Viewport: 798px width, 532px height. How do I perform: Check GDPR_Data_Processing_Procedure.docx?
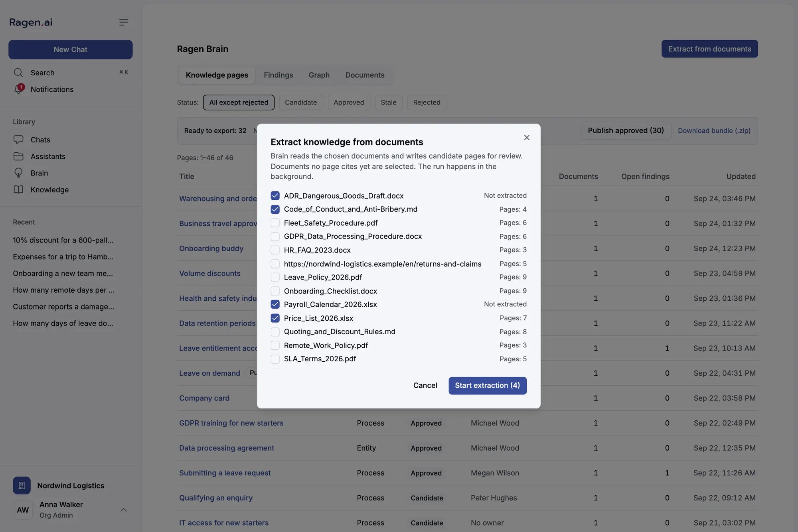(275, 236)
